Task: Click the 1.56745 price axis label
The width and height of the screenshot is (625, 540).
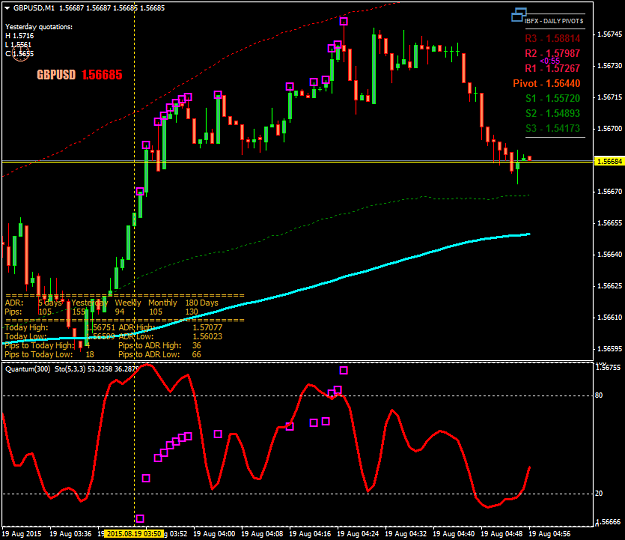Action: [x=609, y=35]
